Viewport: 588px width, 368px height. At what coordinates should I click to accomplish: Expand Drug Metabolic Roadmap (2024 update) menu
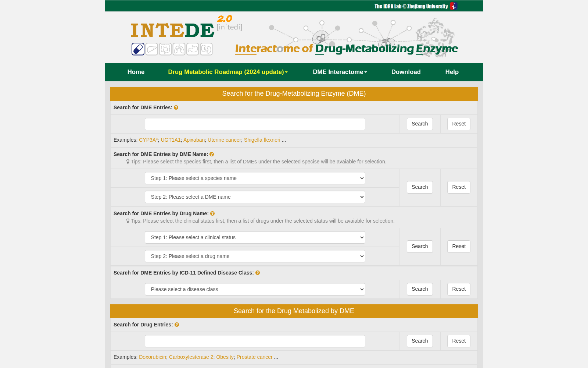point(228,72)
